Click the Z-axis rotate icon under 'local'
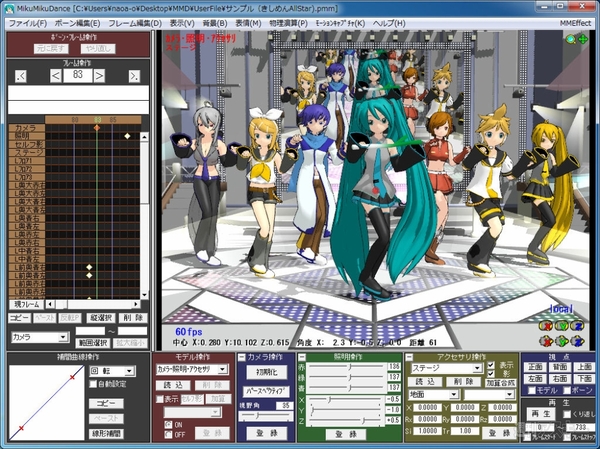This screenshot has height=449, width=600. click(577, 326)
